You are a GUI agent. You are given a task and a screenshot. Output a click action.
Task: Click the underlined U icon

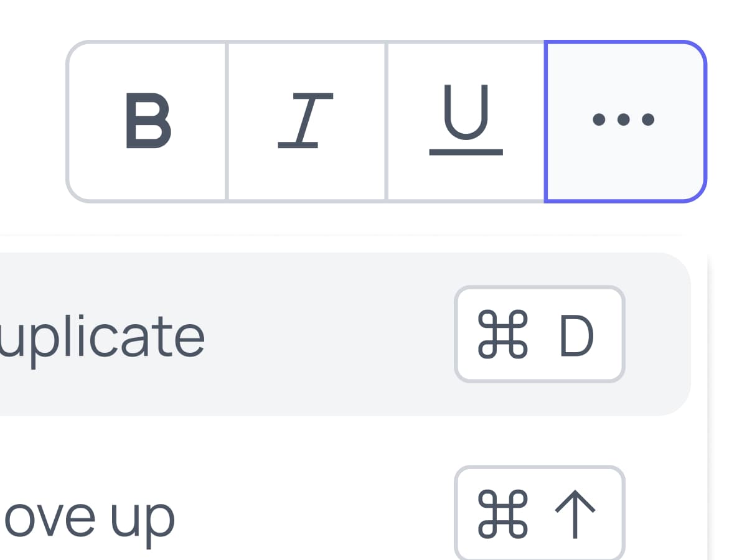click(466, 119)
